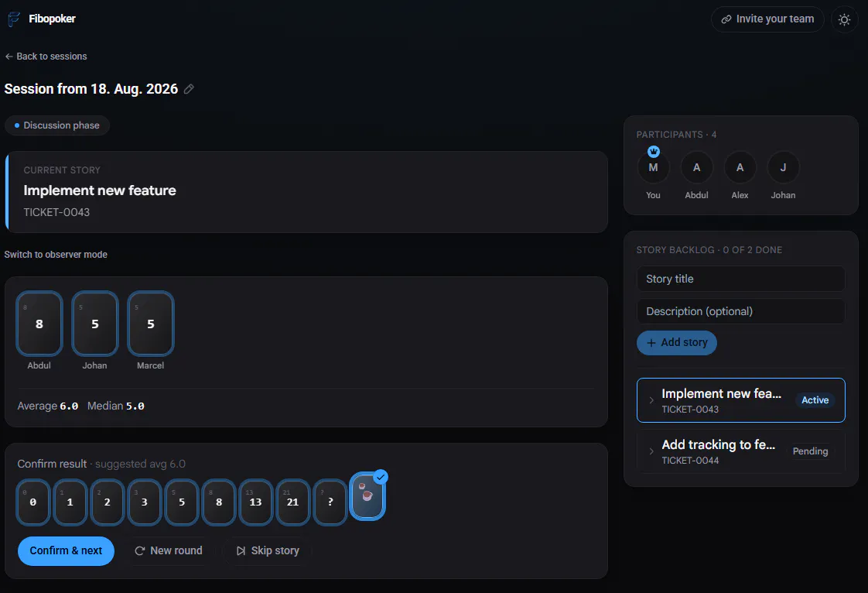Go back to sessions
The height and width of the screenshot is (593, 868).
[46, 57]
